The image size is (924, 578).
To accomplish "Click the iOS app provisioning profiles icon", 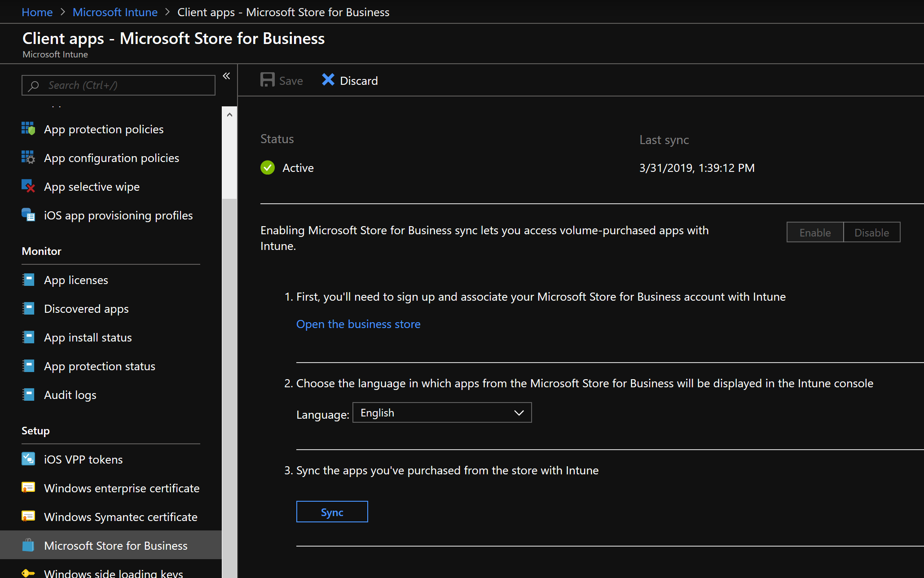I will pyautogui.click(x=28, y=215).
